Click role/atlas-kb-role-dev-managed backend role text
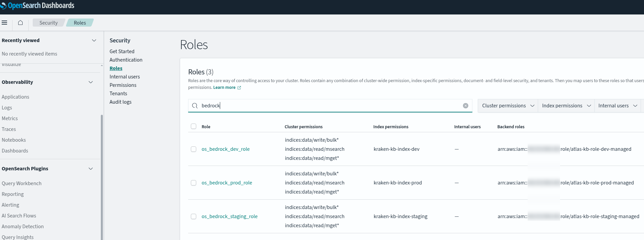The image size is (644, 240). click(x=596, y=149)
